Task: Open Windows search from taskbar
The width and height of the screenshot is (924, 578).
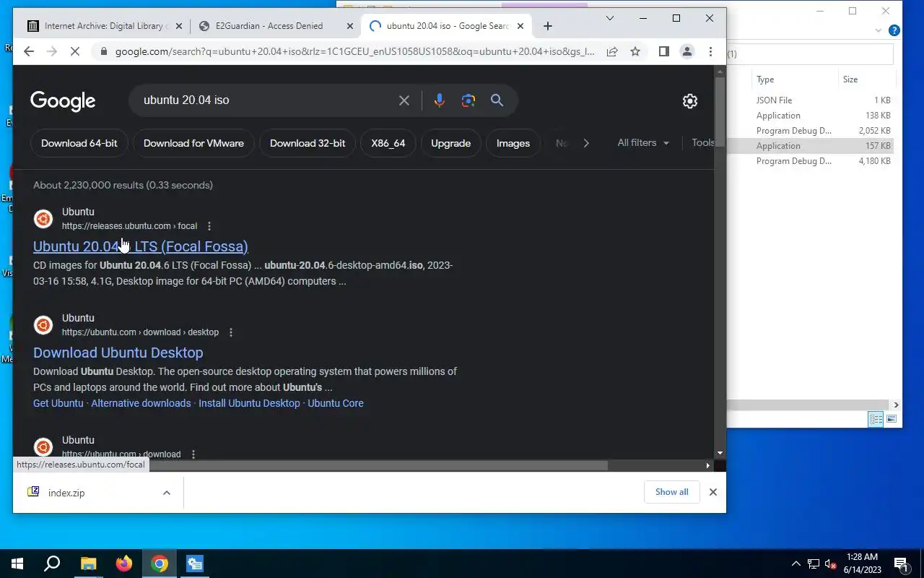Action: click(52, 564)
